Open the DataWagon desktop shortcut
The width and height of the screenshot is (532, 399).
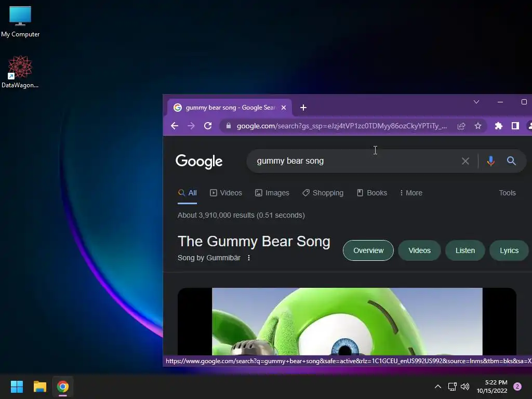[x=20, y=72]
